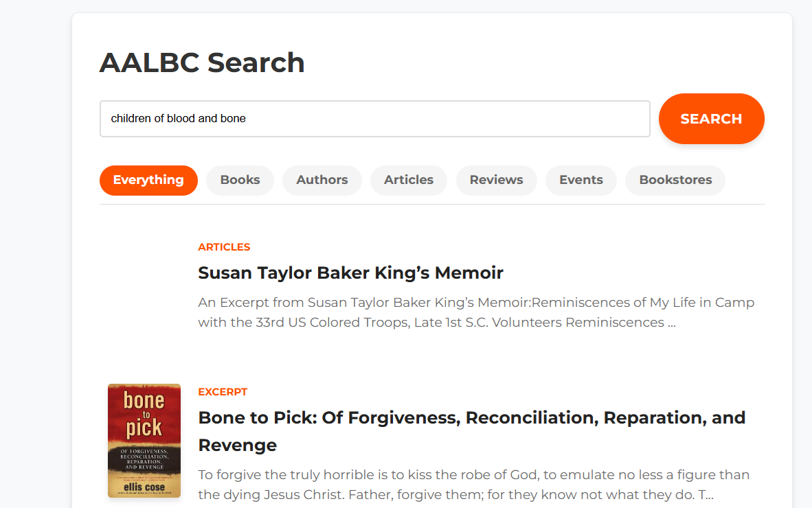Screen dimensions: 812x508
Task: Open Susan Taylor Baker King's Memoir result
Action: [x=350, y=273]
